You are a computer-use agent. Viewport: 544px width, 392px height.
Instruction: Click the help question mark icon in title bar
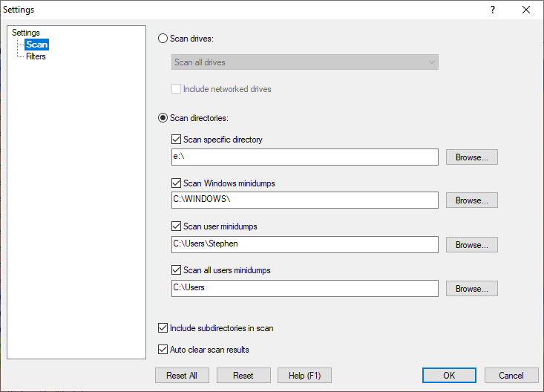(492, 10)
